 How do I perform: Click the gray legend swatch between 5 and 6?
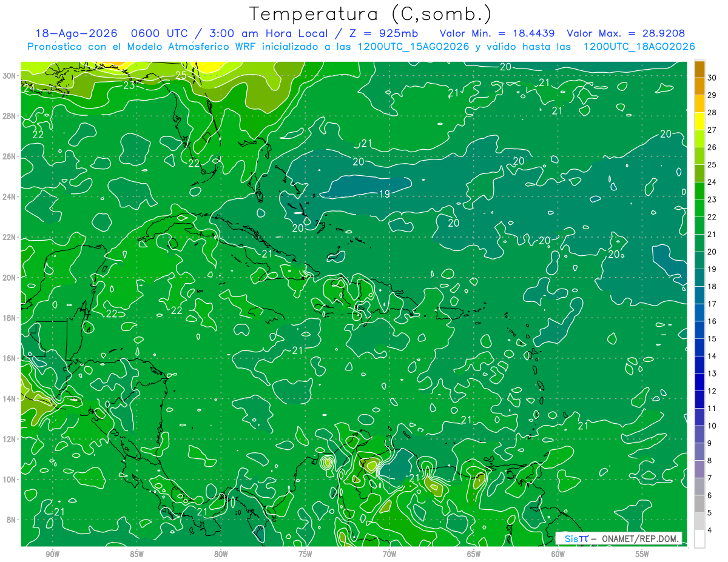(x=699, y=504)
